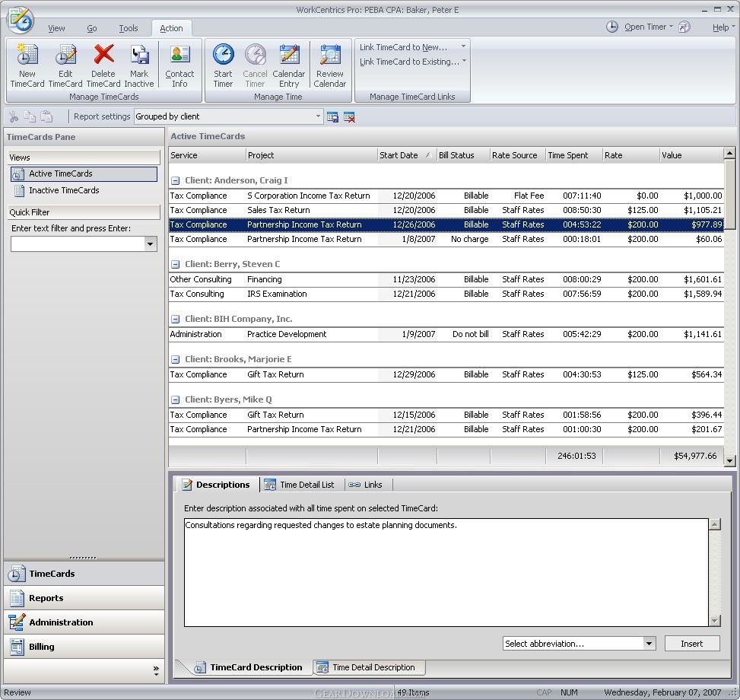Switch to Links tab
740x700 pixels.
coord(367,485)
